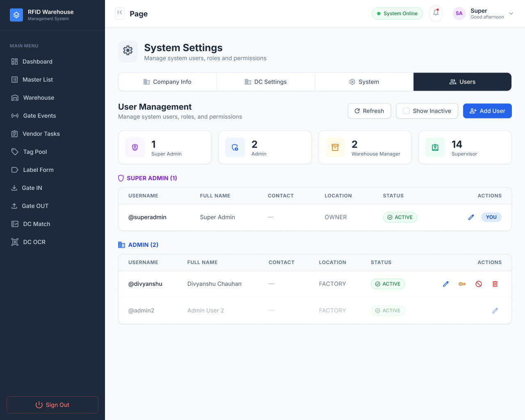This screenshot has width=525, height=420.
Task: Refresh the user list
Action: coord(369,111)
